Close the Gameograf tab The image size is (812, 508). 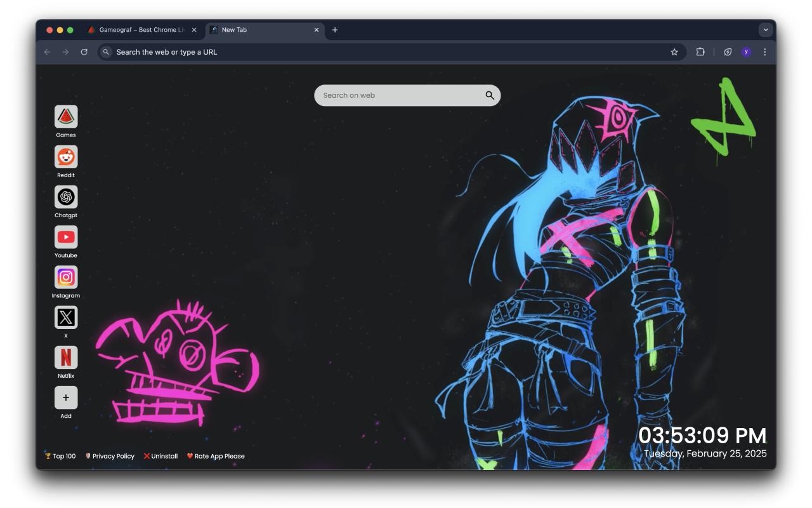pos(194,30)
